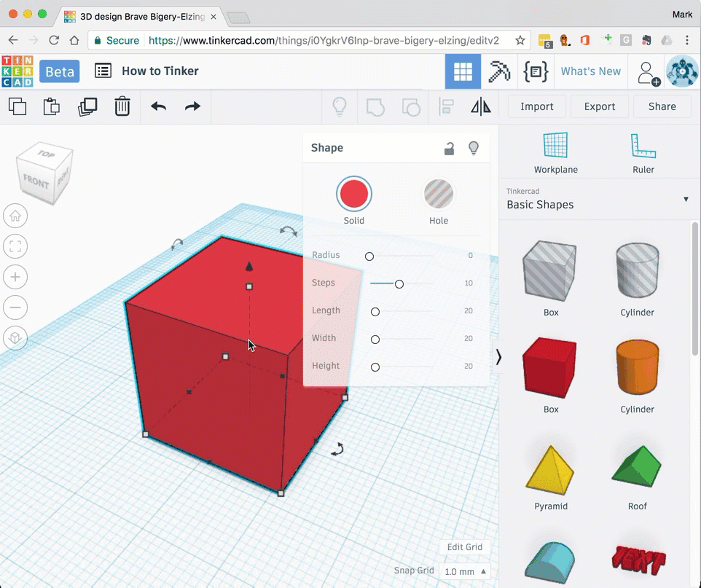Set shape to Hole
The height and width of the screenshot is (588, 701).
[439, 194]
